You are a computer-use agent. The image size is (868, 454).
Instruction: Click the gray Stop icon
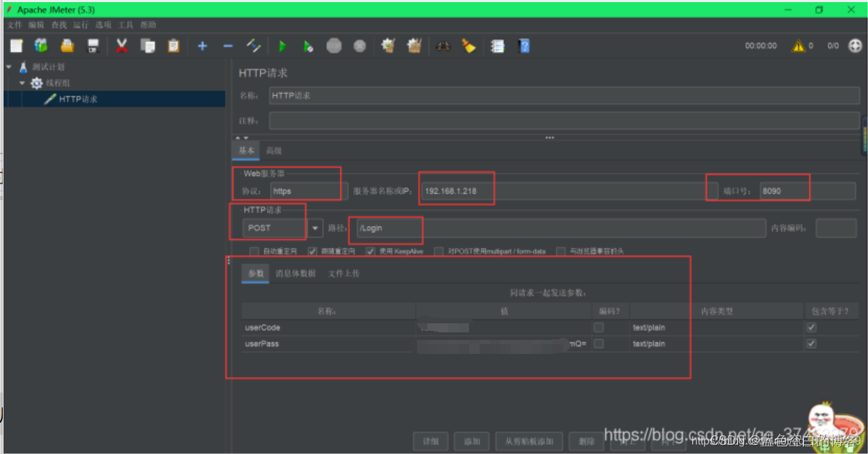334,46
